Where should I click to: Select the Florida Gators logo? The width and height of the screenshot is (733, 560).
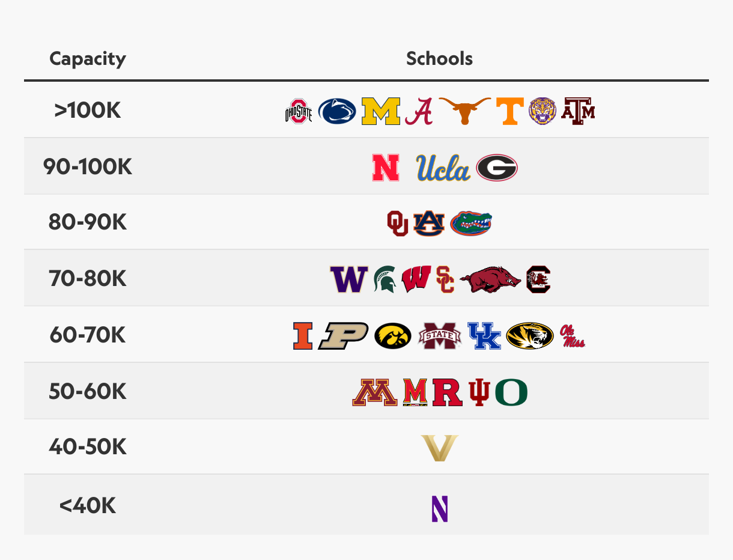tap(471, 223)
